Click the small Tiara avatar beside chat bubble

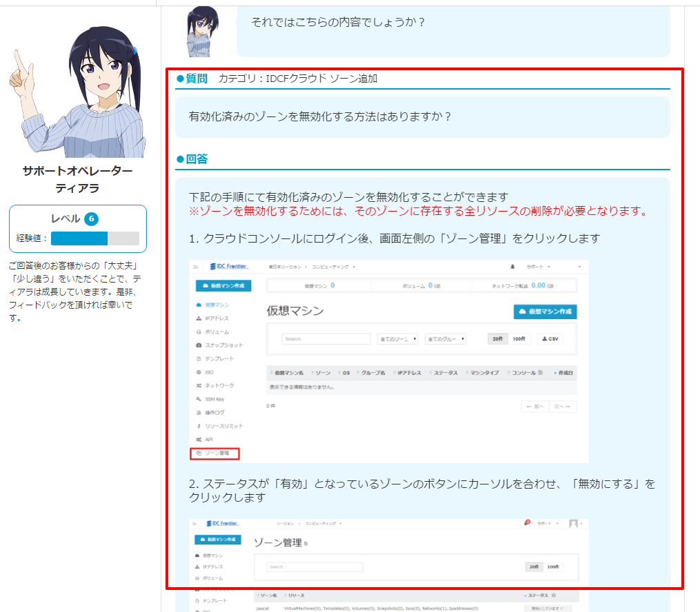tap(203, 32)
